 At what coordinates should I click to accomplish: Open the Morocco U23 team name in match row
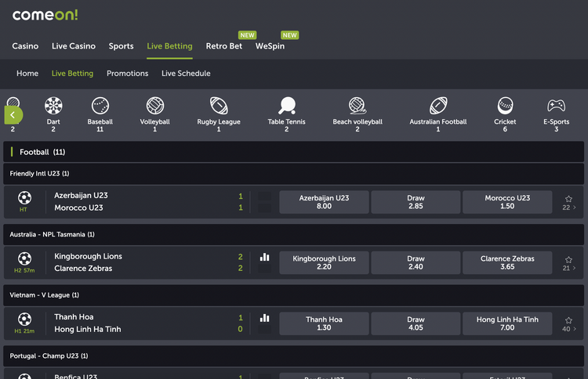(78, 208)
